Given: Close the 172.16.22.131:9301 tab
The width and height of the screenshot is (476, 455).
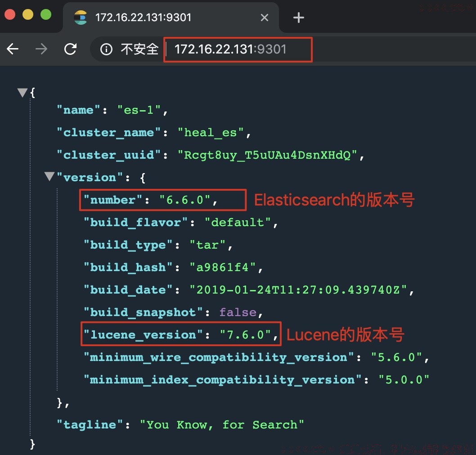Looking at the screenshot, I should 265,18.
